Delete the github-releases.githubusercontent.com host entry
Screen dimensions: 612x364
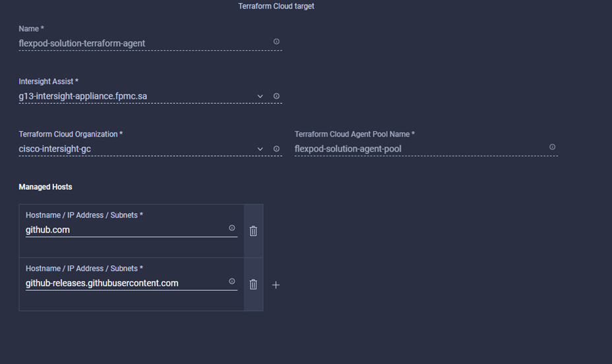coord(253,284)
